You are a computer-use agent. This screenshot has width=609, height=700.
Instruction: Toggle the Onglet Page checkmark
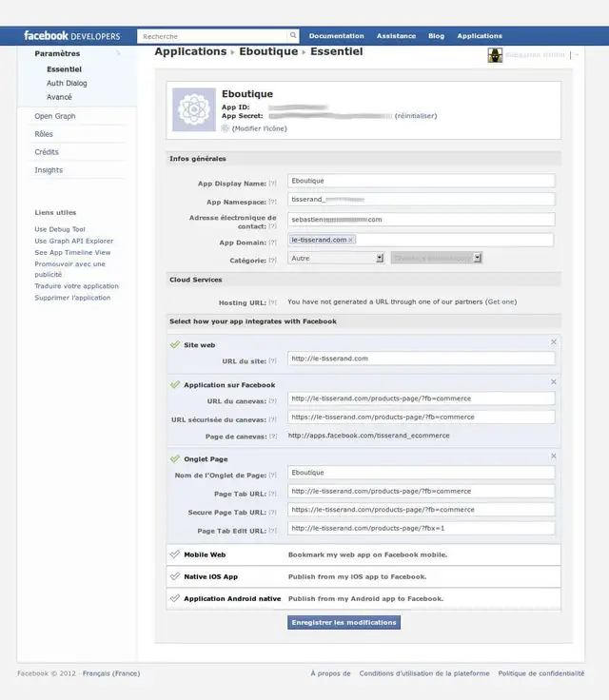tap(175, 458)
